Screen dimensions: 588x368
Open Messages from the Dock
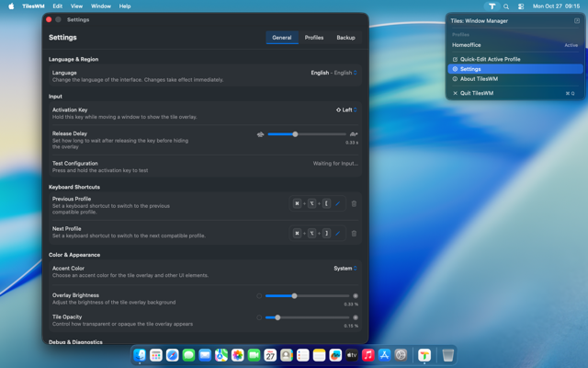click(188, 355)
